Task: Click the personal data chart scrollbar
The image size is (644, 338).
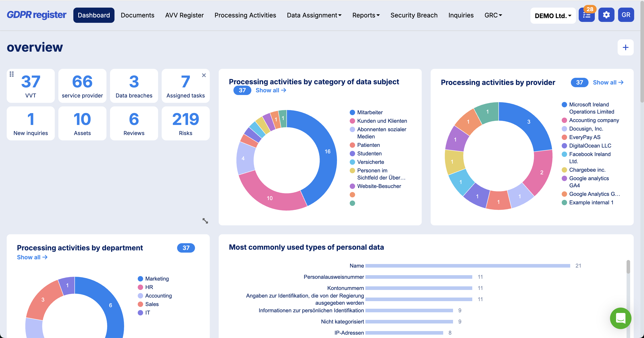Action: pos(628,267)
